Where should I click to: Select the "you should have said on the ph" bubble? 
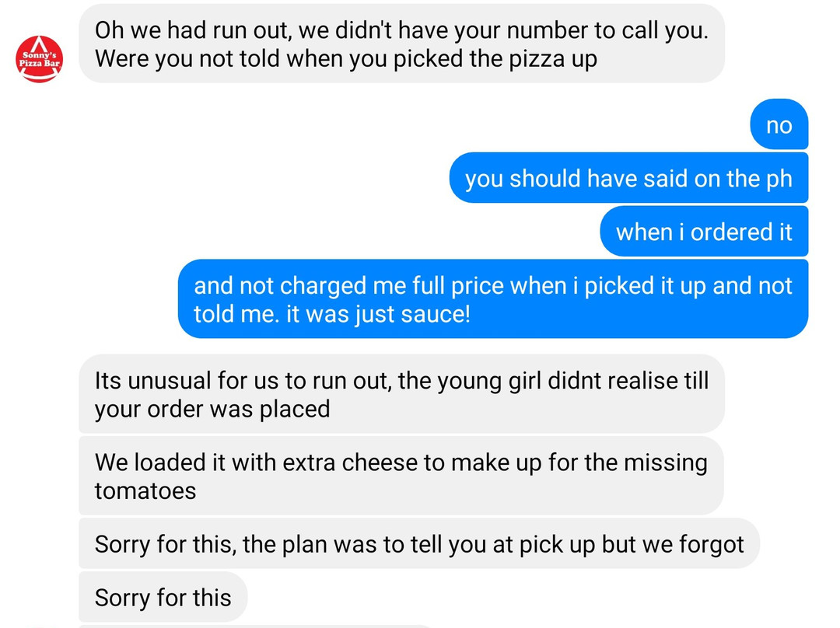(x=628, y=179)
